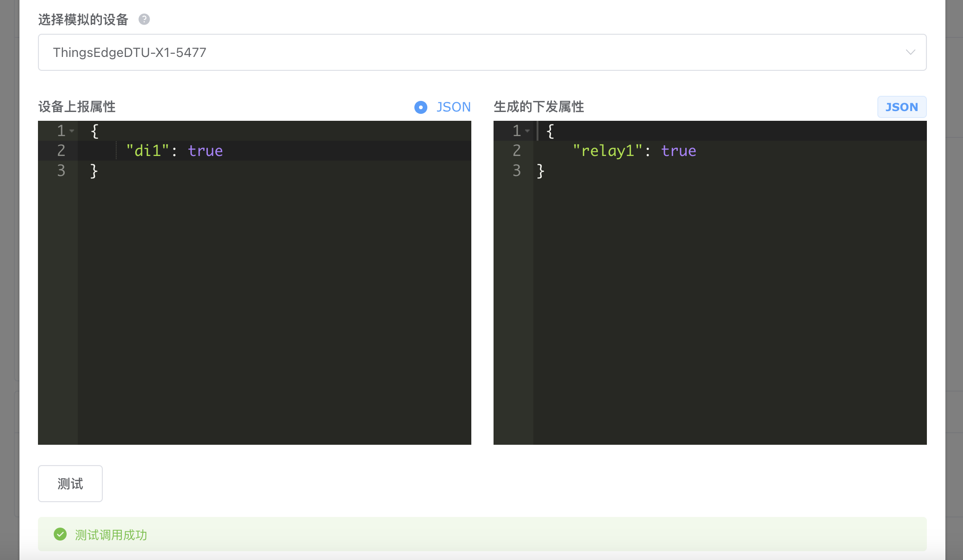Click the 生成的下发属性 label
963x560 pixels.
click(x=539, y=107)
